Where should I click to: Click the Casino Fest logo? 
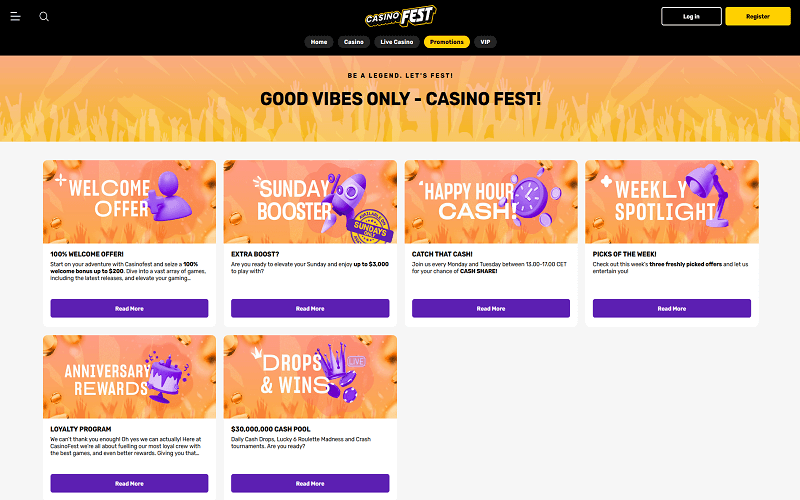coord(400,16)
